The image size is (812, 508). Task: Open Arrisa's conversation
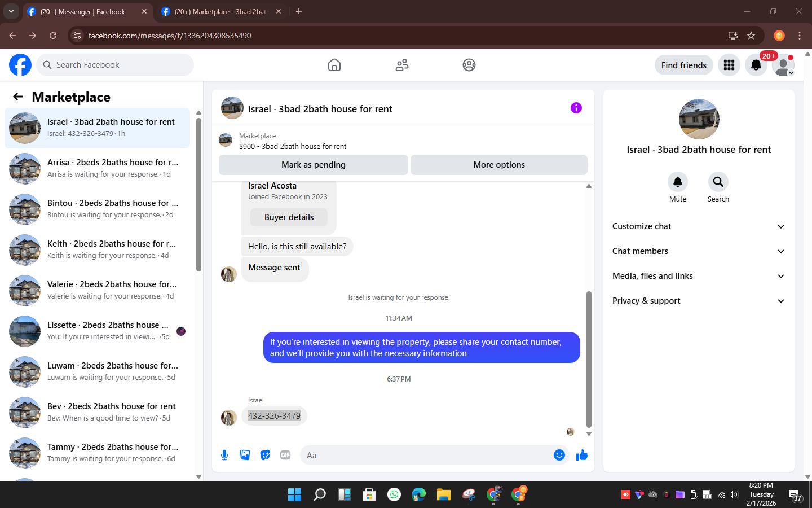pos(98,169)
